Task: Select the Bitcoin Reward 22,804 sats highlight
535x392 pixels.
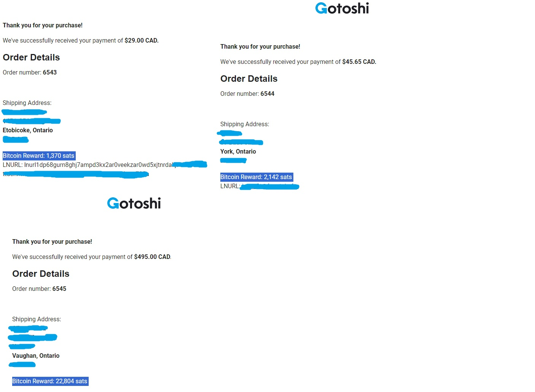Action: [x=50, y=381]
